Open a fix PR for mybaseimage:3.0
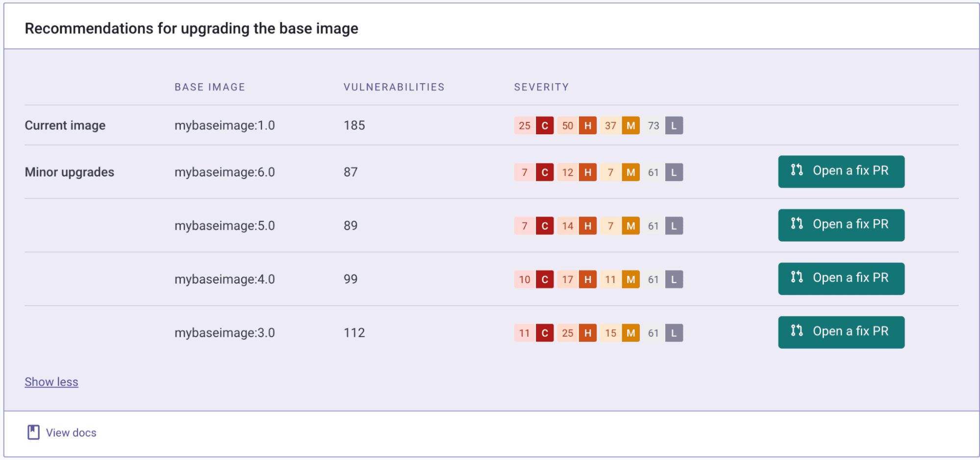Viewport: 980px width, 460px height. (x=841, y=332)
